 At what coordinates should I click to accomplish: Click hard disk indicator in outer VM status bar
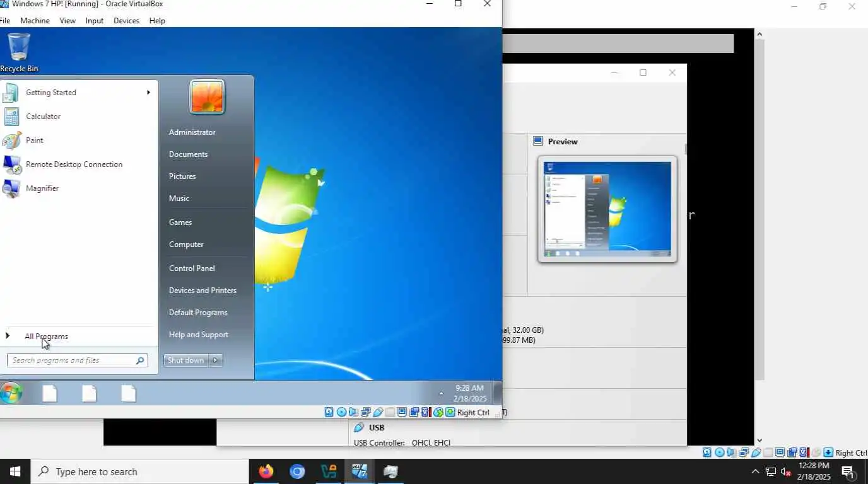tap(707, 452)
